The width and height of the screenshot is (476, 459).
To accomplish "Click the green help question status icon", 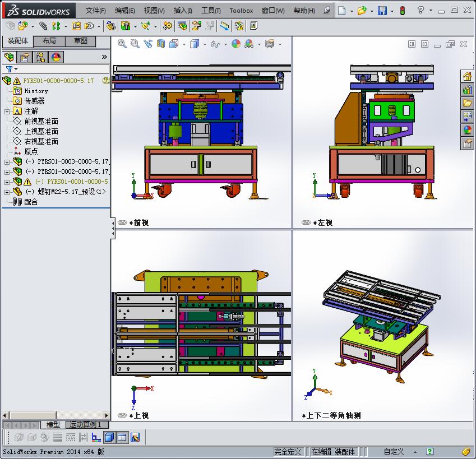I will click(429, 452).
